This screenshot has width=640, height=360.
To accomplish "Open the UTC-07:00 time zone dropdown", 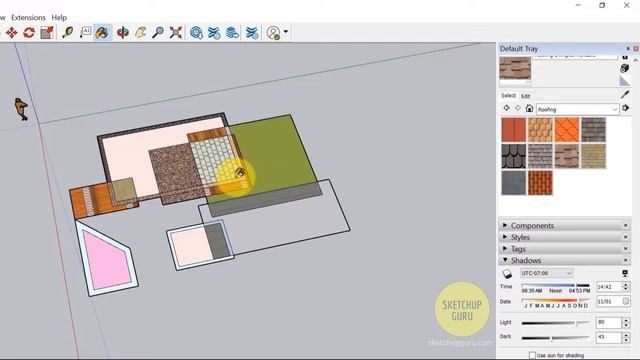I will tap(546, 273).
